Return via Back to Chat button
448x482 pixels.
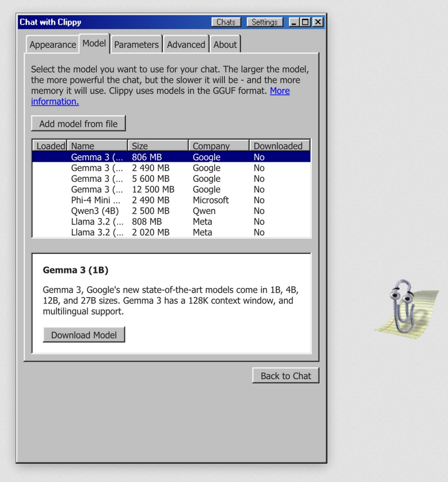point(285,376)
